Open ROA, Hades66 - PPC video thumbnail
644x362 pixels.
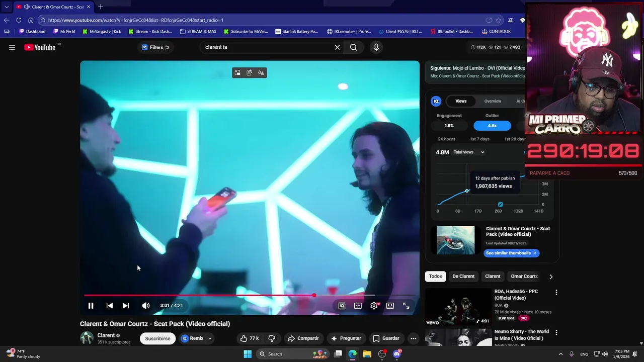(458, 307)
